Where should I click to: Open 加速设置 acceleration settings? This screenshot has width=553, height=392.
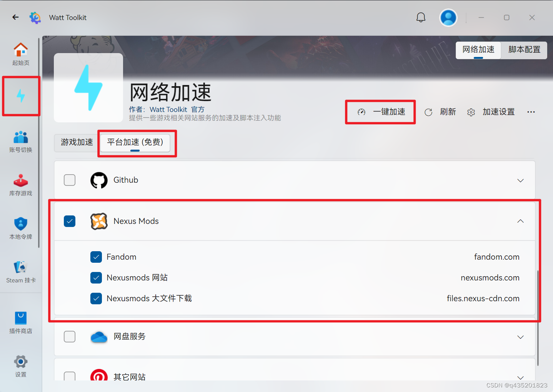coord(491,112)
